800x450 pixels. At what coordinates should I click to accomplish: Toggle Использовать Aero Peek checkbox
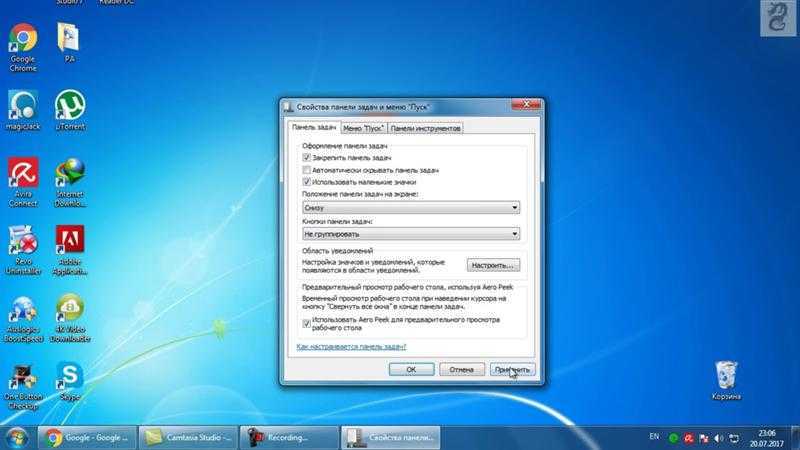coord(307,324)
